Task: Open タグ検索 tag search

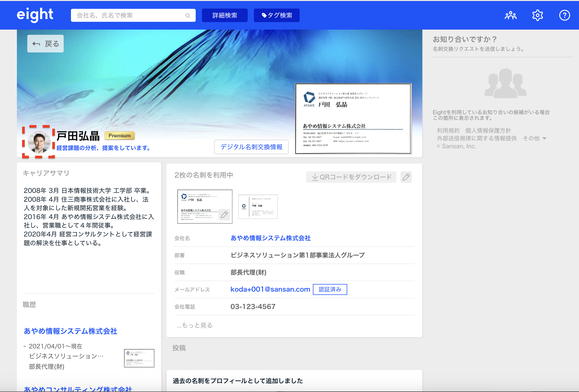Action: (x=277, y=15)
